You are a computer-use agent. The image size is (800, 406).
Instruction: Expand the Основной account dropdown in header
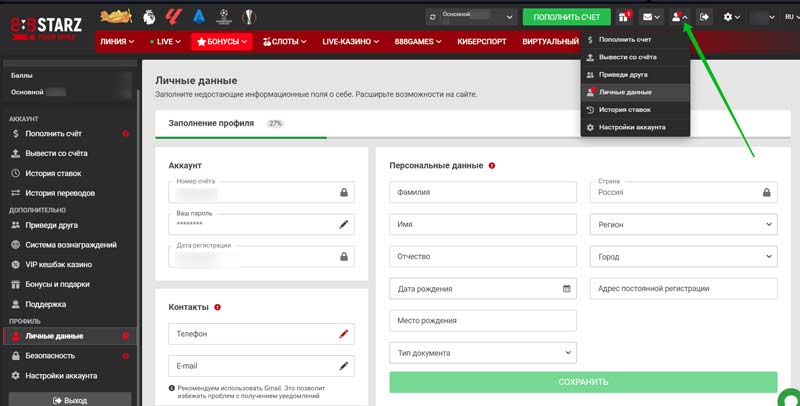point(470,17)
